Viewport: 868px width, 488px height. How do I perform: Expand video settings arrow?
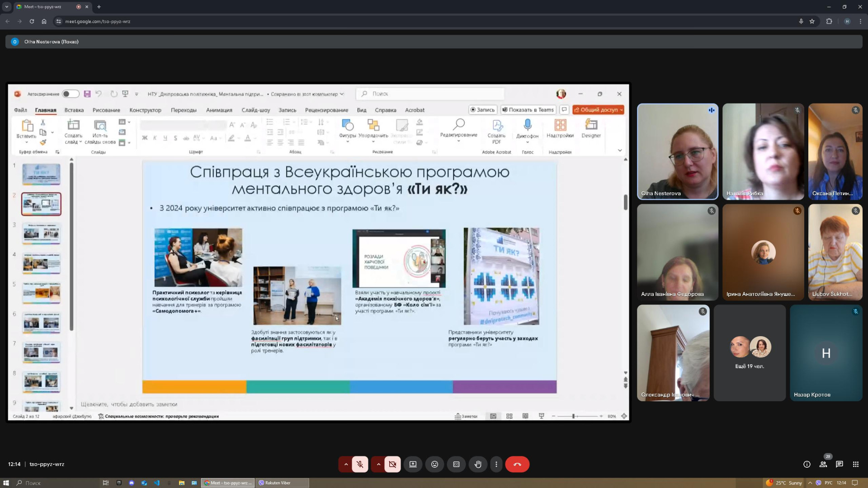(378, 464)
